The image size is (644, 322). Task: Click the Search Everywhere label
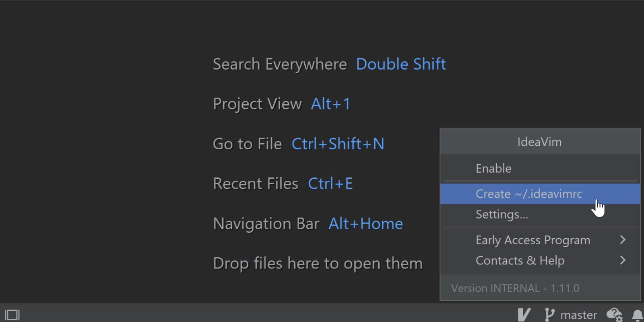[280, 64]
